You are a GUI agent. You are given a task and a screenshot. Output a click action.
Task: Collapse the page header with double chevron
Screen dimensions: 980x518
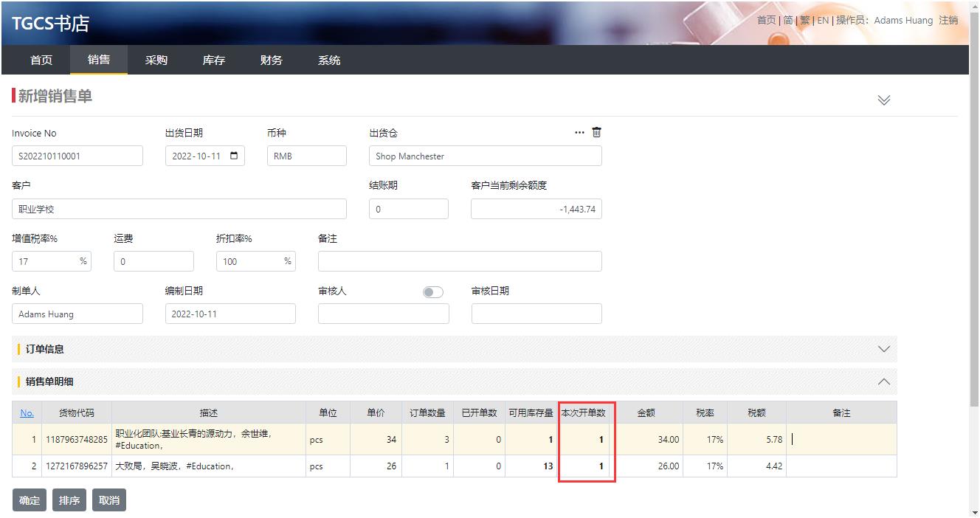[x=883, y=100]
